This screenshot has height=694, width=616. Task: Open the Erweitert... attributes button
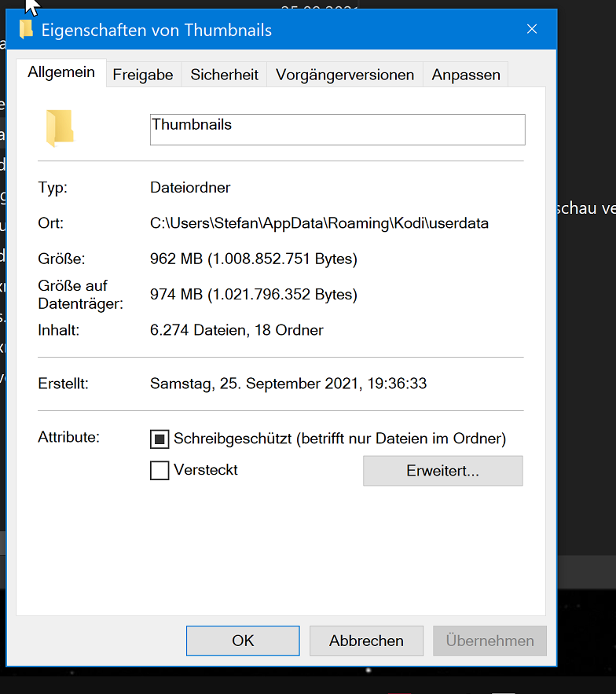tap(443, 471)
